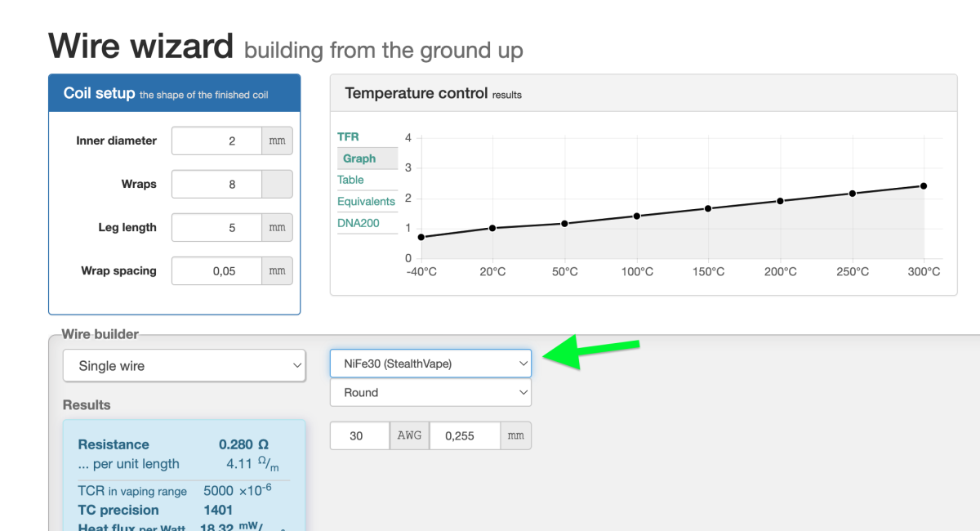Screen dimensions: 980x531
Task: Click the TC precision value 1401
Action: click(218, 510)
